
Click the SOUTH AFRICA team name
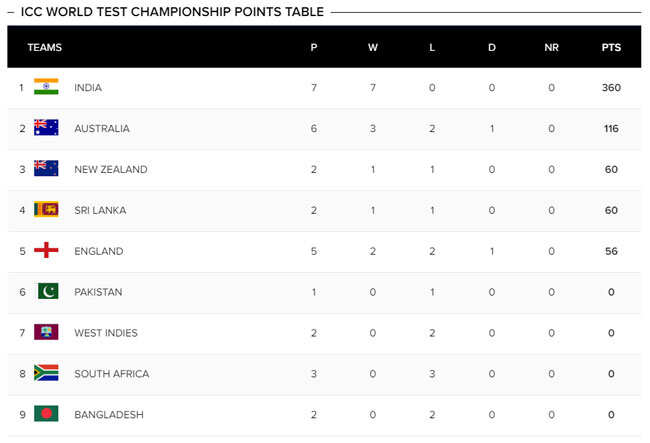coord(112,374)
